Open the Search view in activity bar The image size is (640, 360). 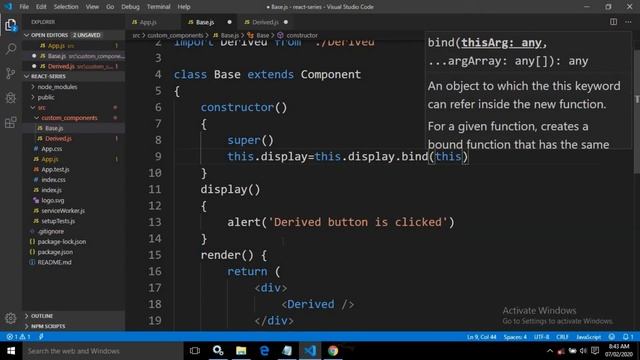click(x=11, y=49)
